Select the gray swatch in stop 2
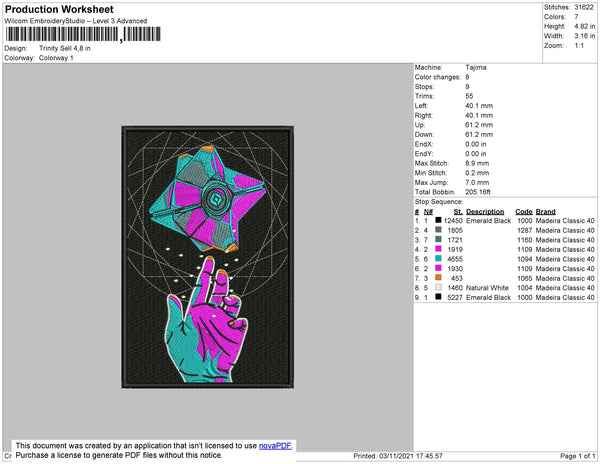 coord(438,230)
